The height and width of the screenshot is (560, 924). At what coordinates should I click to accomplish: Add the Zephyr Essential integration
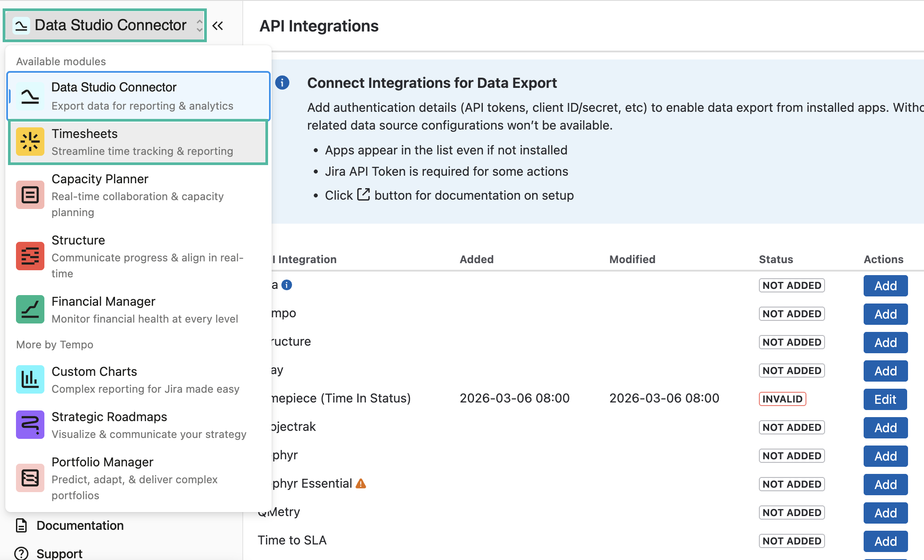[885, 485]
